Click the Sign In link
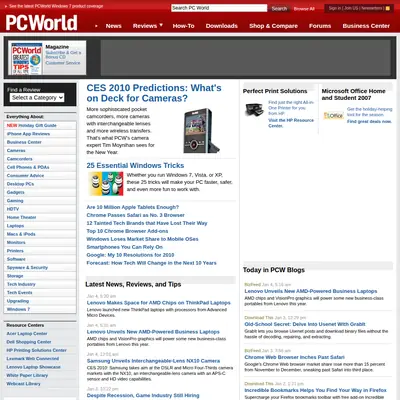This screenshot has width=400, height=400. (335, 8)
